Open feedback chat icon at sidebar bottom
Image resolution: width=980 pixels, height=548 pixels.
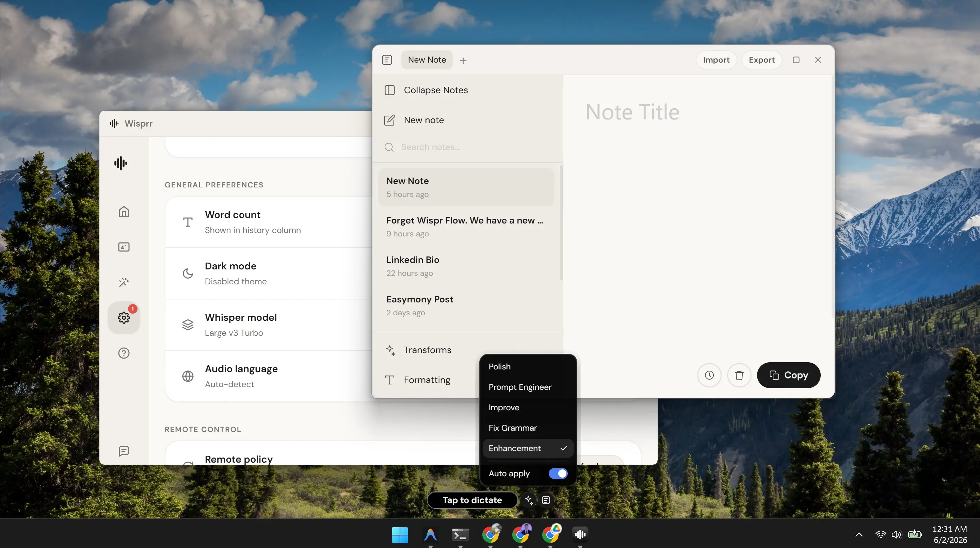124,451
